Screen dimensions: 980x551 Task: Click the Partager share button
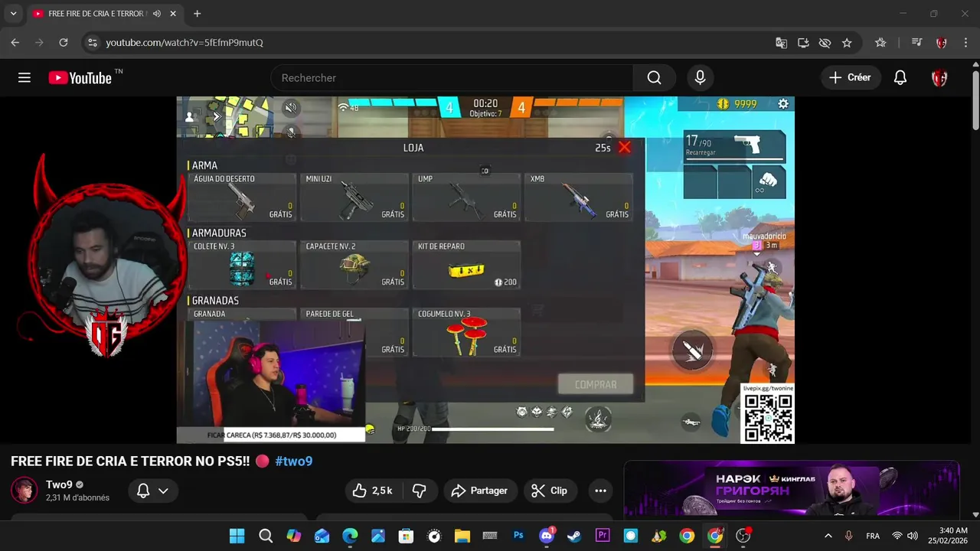click(479, 491)
